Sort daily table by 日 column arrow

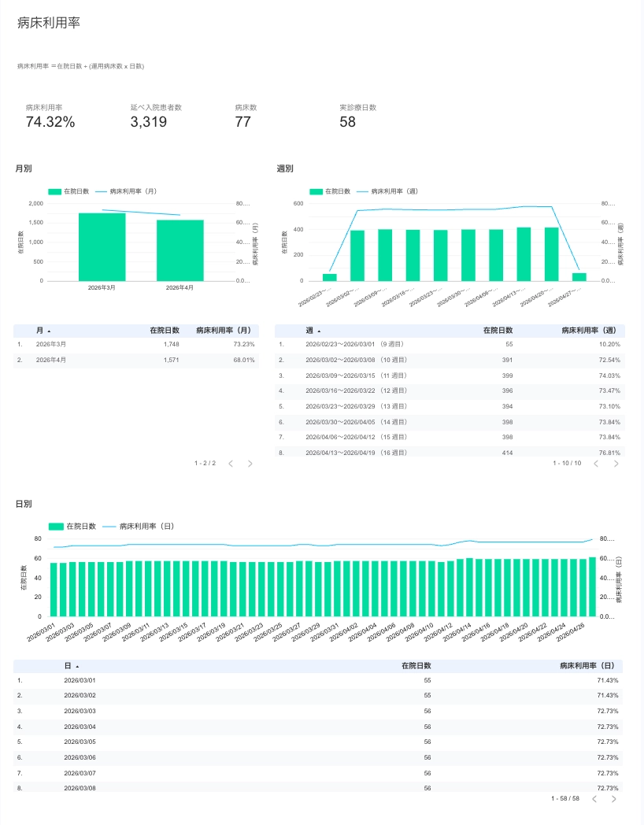pos(77,666)
